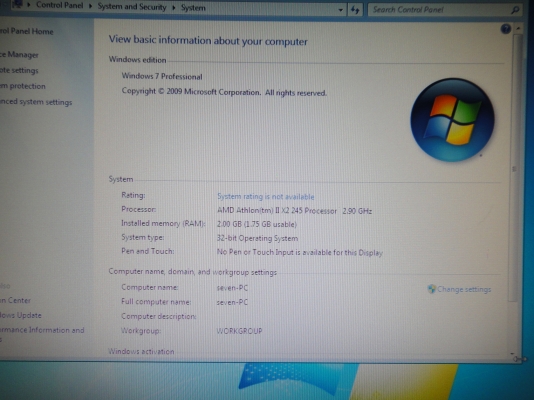The image size is (534, 400).
Task: Click the shield icon next to Change settings
Action: coord(431,289)
